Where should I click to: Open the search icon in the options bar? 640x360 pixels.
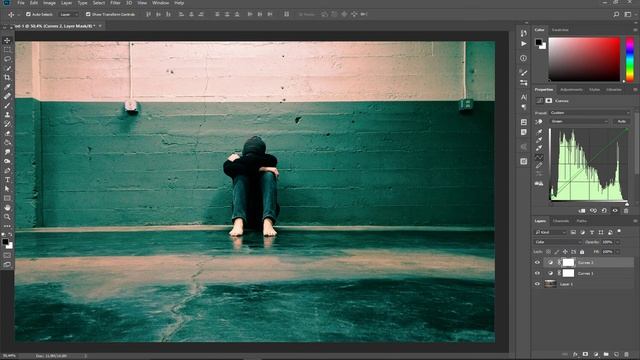(616, 14)
